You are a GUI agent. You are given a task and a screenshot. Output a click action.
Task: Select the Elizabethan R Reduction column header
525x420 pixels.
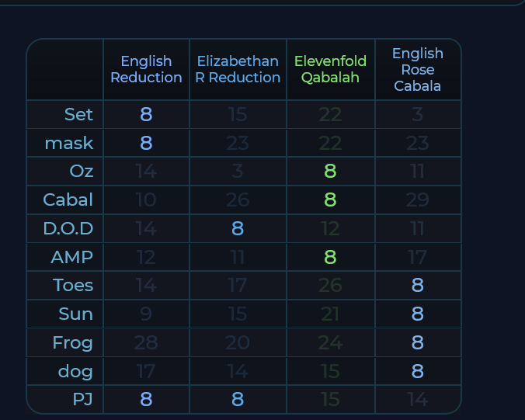pyautogui.click(x=238, y=69)
